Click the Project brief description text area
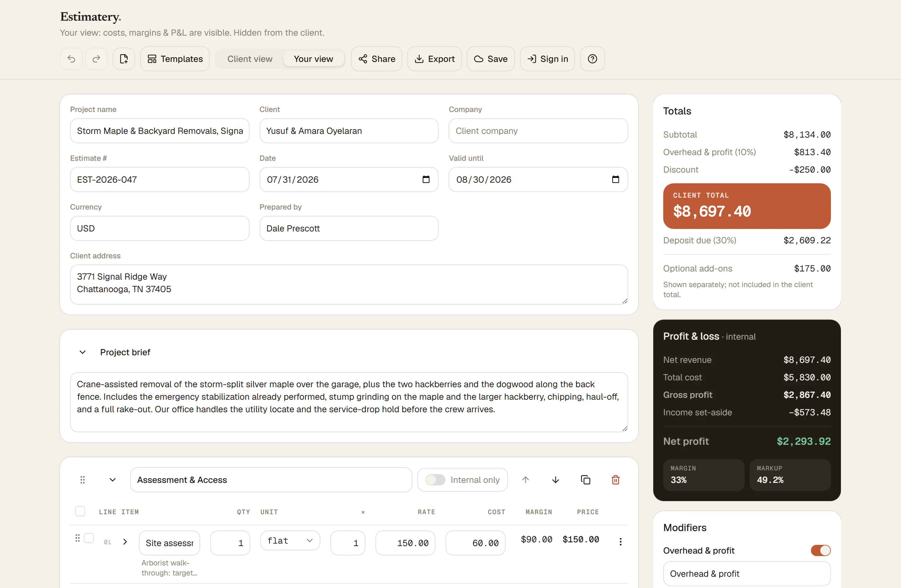This screenshot has height=588, width=901. point(349,402)
